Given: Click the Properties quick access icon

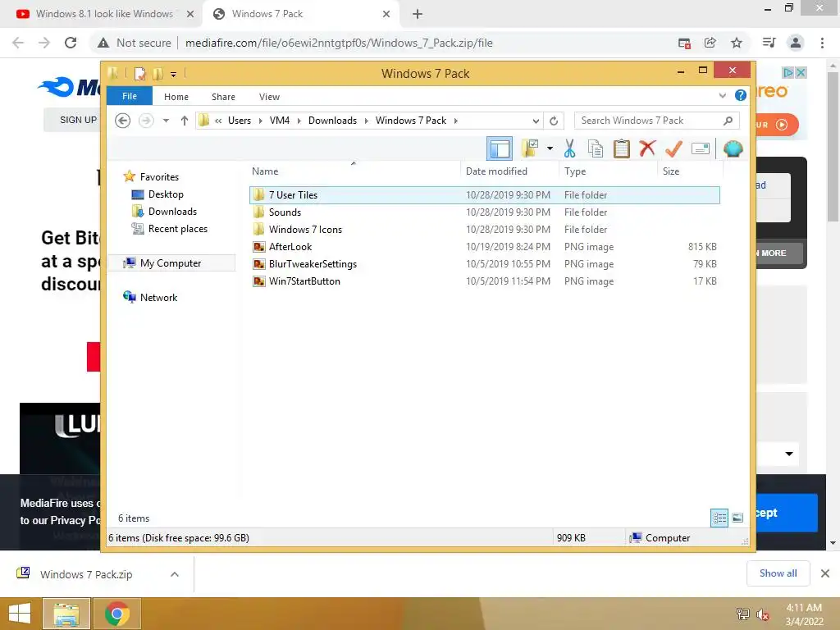Looking at the screenshot, I should 139,73.
